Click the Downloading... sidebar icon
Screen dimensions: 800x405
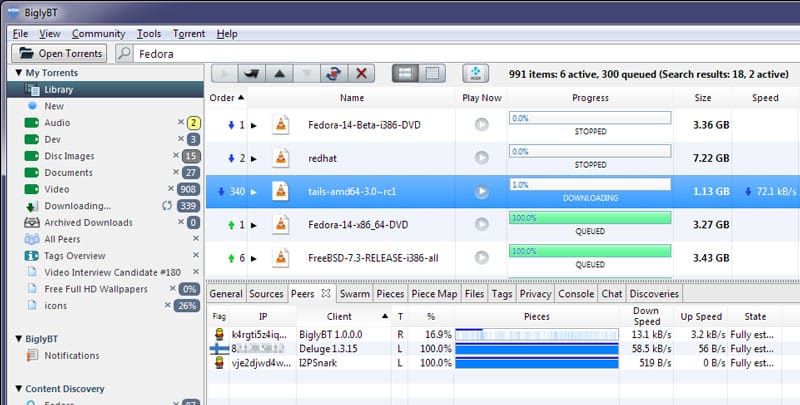(32, 206)
